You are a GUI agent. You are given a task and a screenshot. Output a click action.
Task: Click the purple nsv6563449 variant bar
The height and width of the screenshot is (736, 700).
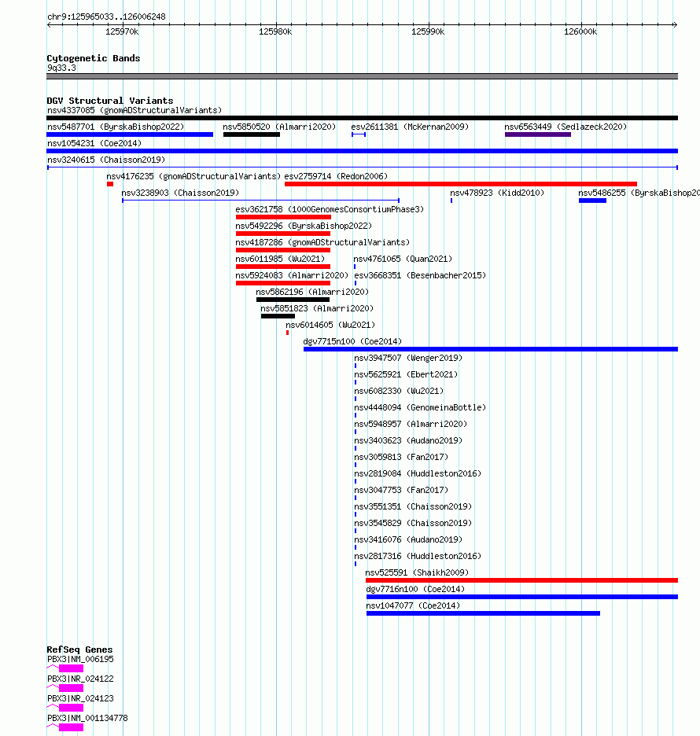click(x=538, y=134)
